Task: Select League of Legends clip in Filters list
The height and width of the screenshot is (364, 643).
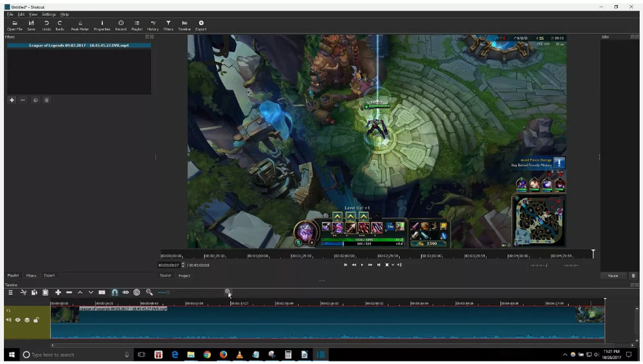Action: coord(78,45)
